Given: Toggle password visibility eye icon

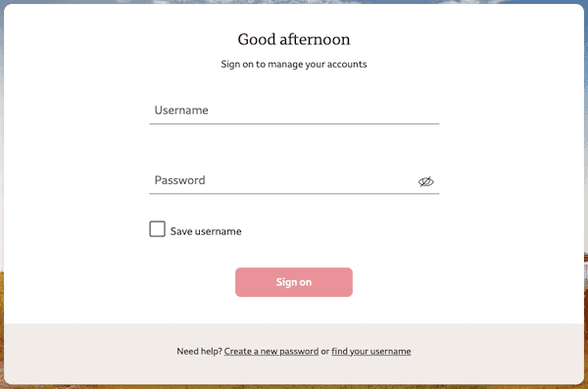Looking at the screenshot, I should click(425, 181).
